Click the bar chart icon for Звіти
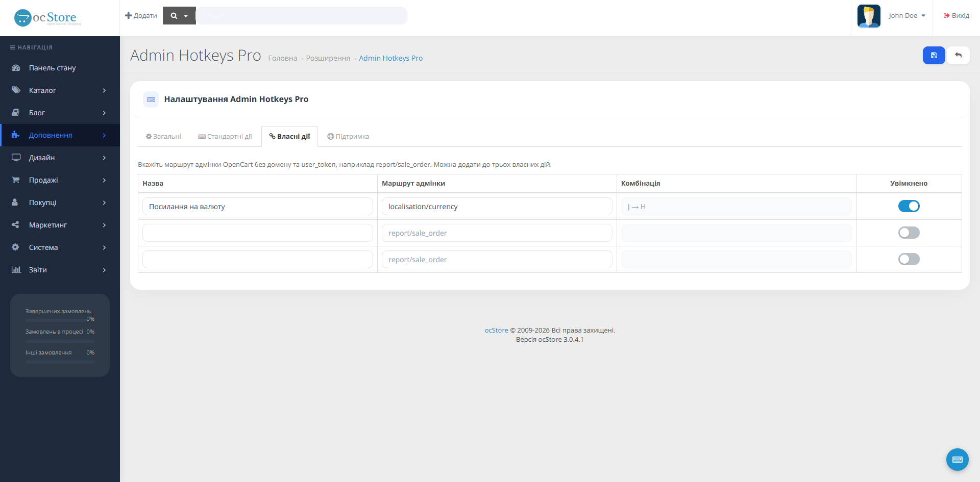 click(x=16, y=270)
